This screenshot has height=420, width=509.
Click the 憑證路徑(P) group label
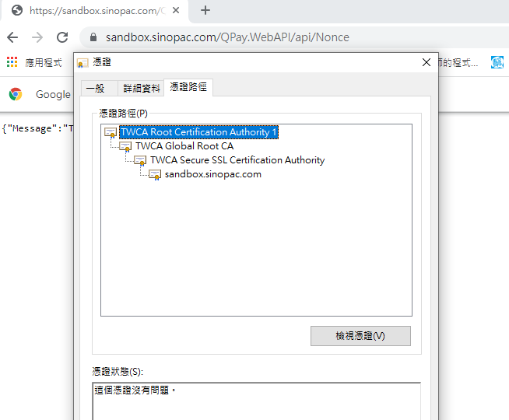(x=123, y=114)
